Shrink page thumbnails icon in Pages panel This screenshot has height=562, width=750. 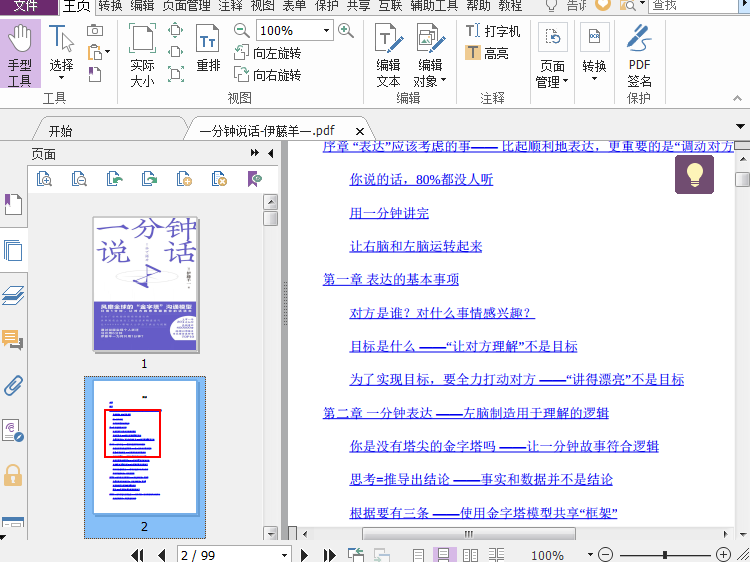pos(79,179)
